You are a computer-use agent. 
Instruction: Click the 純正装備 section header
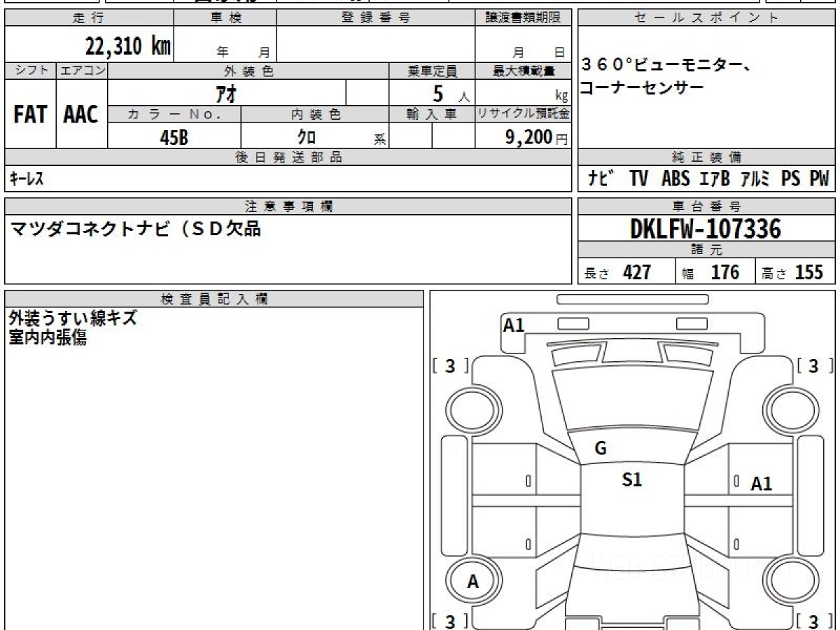point(707,157)
